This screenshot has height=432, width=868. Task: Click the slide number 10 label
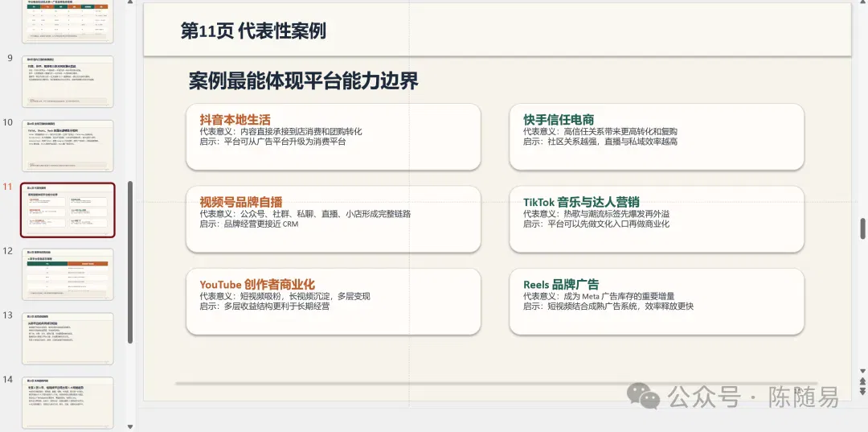tap(8, 122)
